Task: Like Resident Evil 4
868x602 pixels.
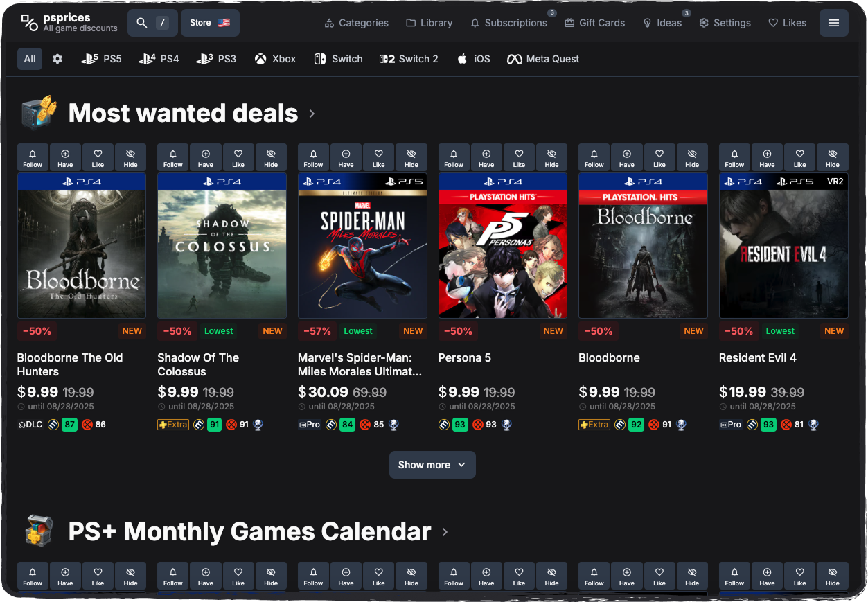Action: [x=799, y=157]
